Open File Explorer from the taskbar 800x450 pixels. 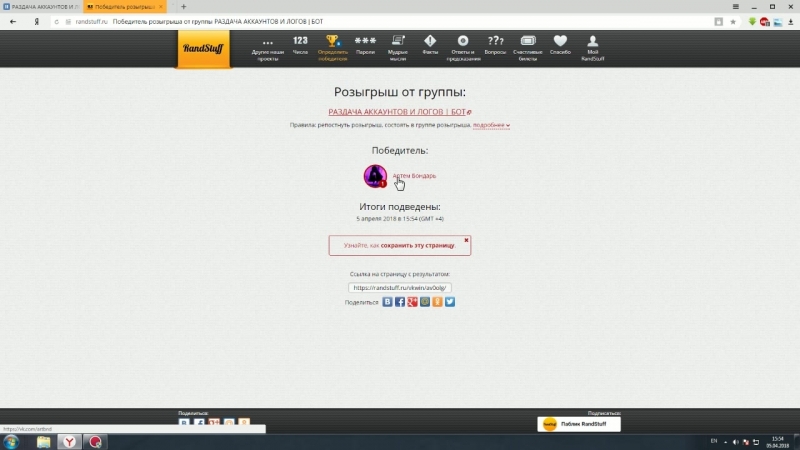43,442
